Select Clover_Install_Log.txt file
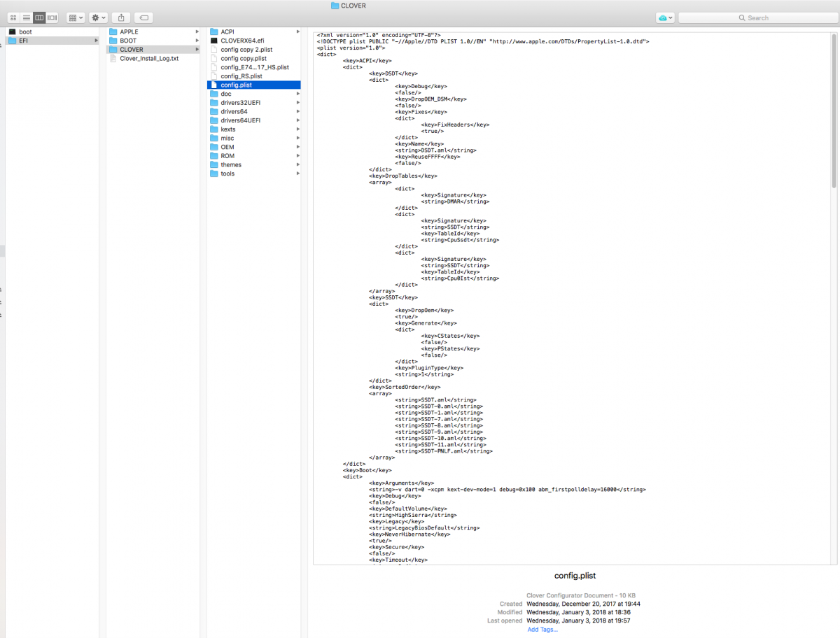The image size is (840, 638). pyautogui.click(x=148, y=59)
